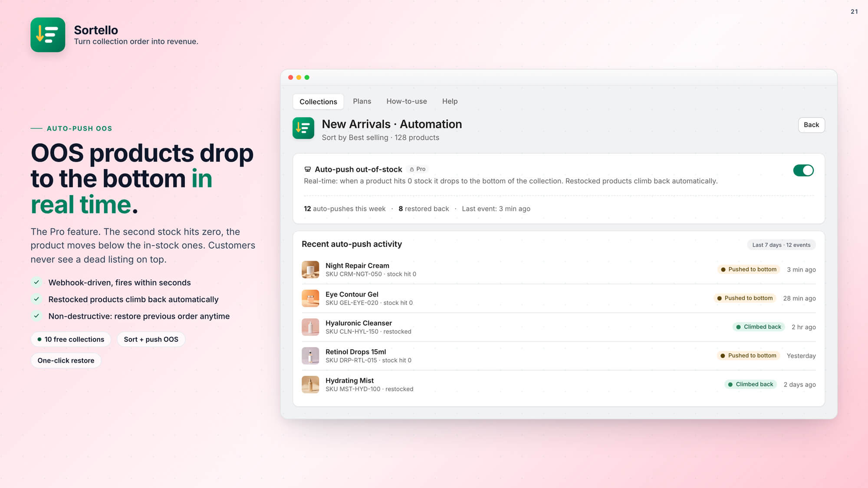Open the Night Repair Cream thumbnail
Viewport: 868px width, 488px height.
point(310,269)
